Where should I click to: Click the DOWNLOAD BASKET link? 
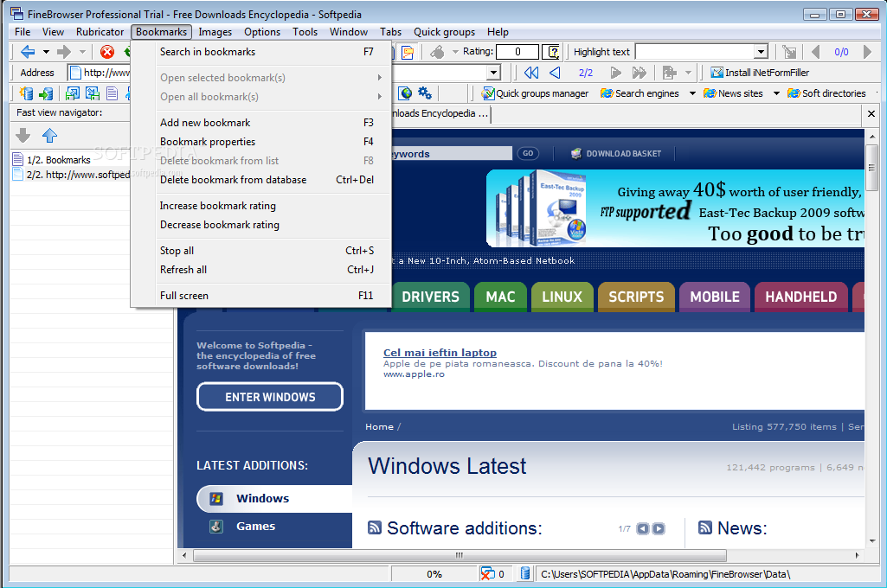coord(616,153)
